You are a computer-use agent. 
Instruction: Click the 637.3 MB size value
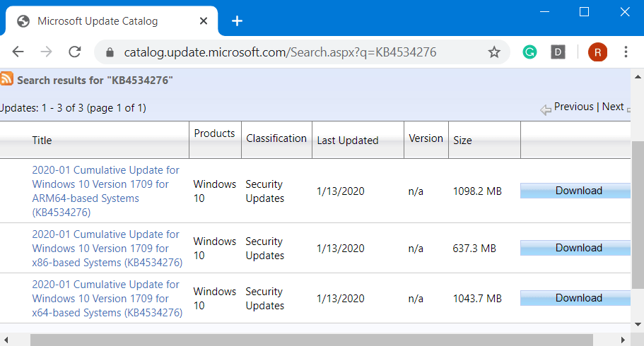click(474, 249)
